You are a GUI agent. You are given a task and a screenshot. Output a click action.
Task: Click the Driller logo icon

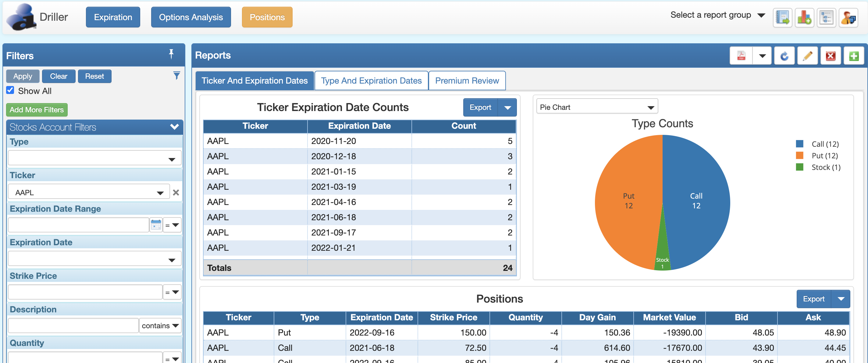click(21, 17)
